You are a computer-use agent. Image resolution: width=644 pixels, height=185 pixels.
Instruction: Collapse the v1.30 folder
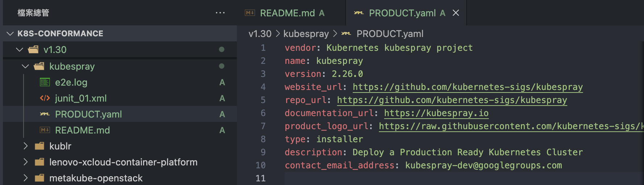[x=20, y=50]
